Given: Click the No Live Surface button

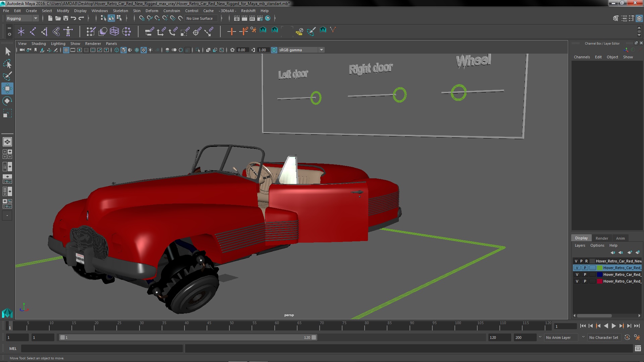Looking at the screenshot, I should [200, 18].
